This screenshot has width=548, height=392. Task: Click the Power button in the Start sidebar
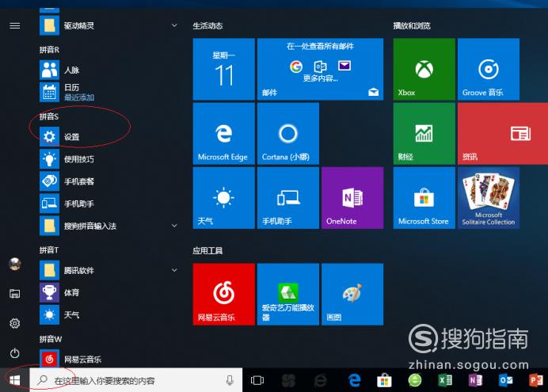pyautogui.click(x=15, y=353)
